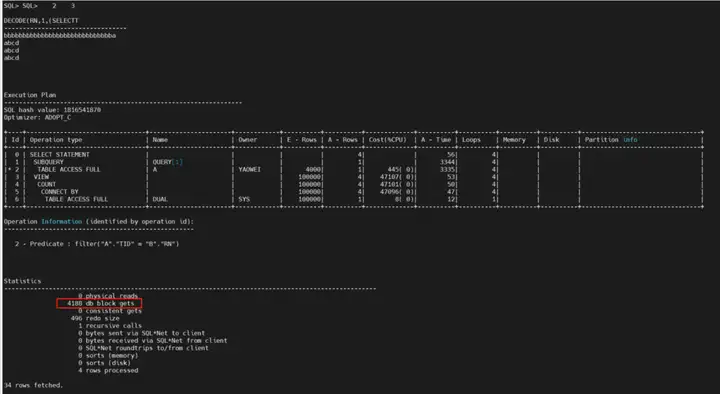Click the '47107( 0)' cost cell

coord(397,177)
